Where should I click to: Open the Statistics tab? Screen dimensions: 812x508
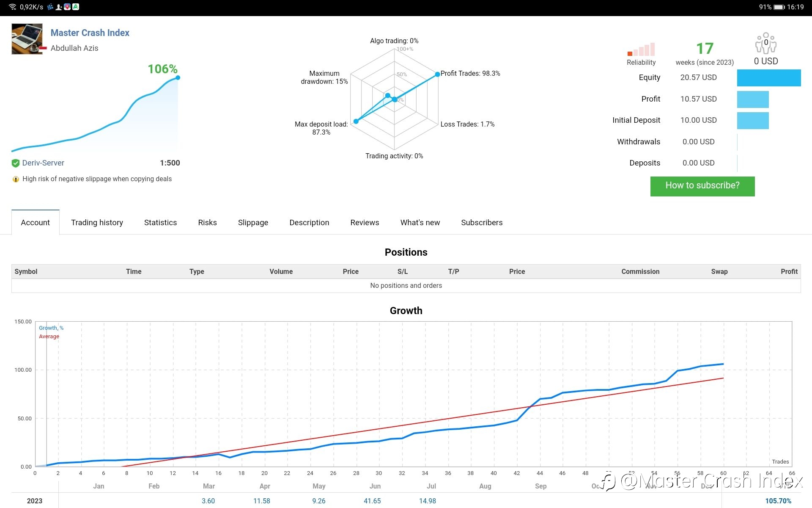160,222
